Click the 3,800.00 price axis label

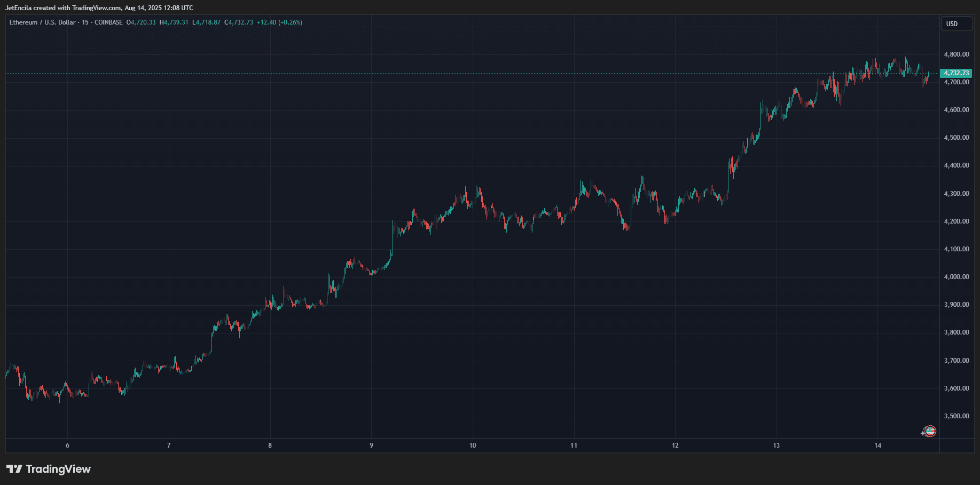957,332
